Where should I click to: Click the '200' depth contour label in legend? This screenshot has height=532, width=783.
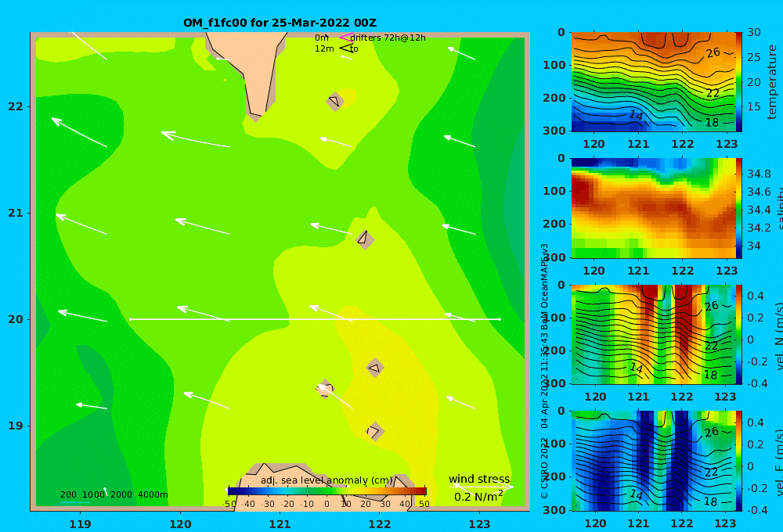pos(68,494)
